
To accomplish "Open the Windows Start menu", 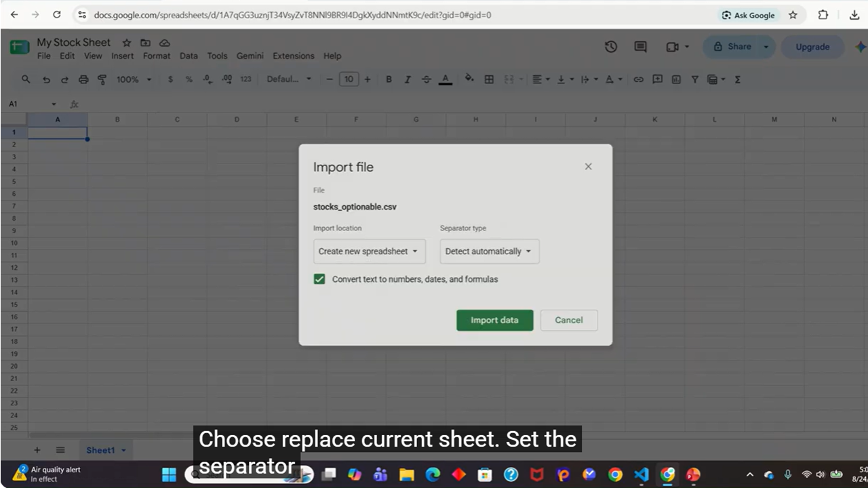I will point(169,474).
